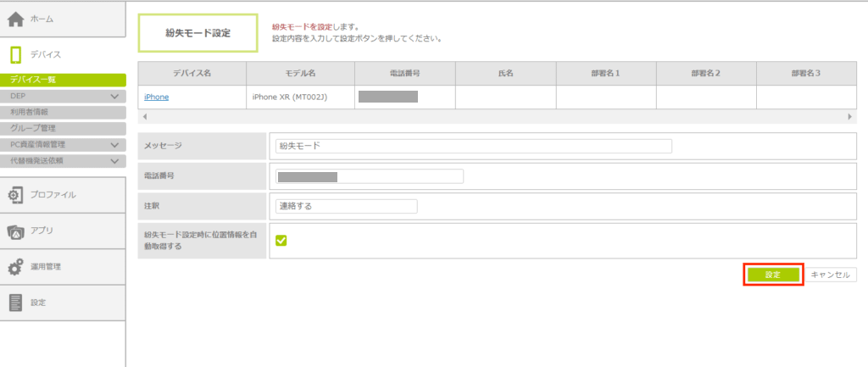Expand the 代替機発送依頼 submenu
868x367 pixels.
pos(114,160)
